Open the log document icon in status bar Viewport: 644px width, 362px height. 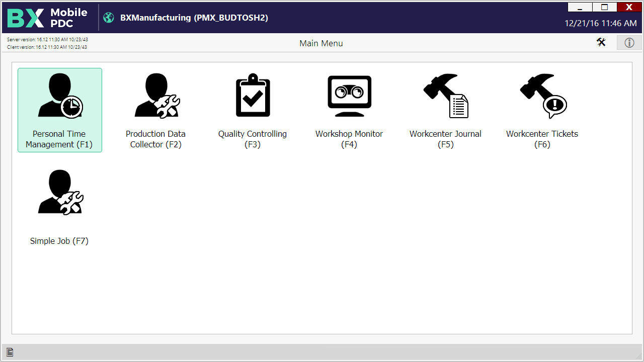click(10, 352)
